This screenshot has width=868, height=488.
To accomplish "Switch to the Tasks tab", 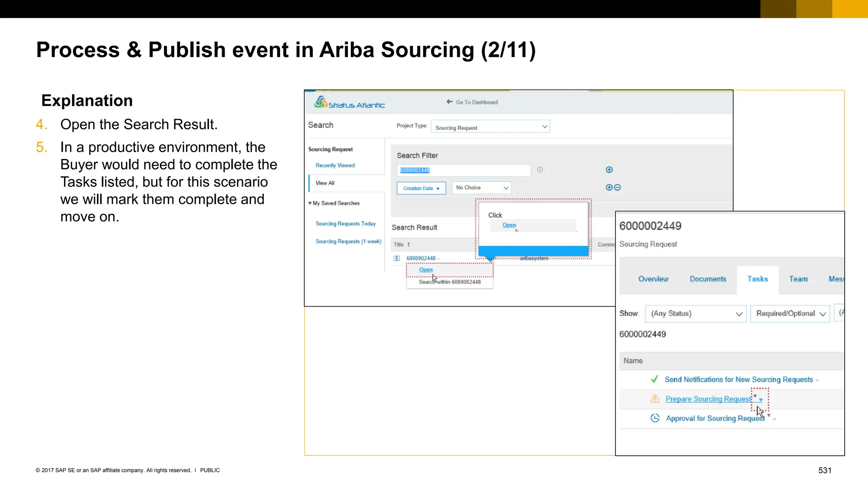I will 757,279.
